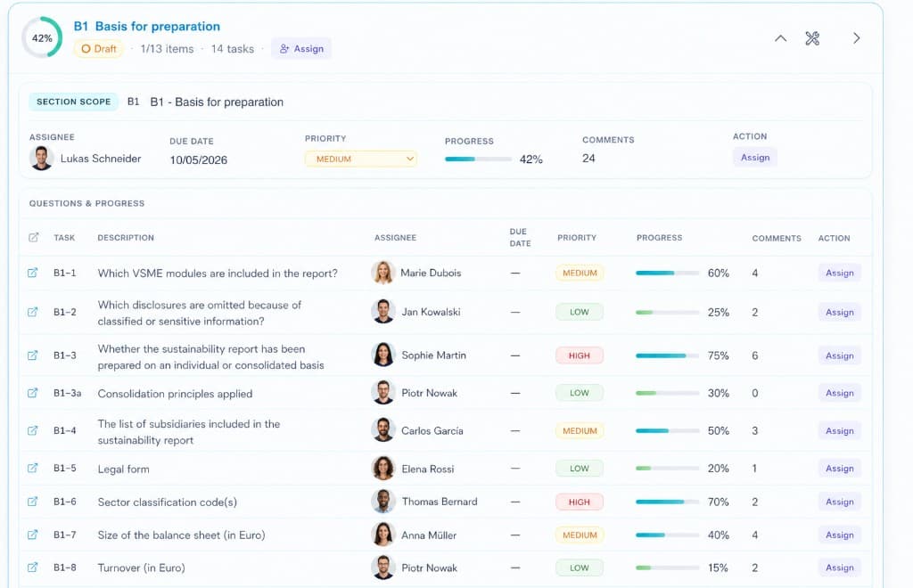Click the table header open icon
The width and height of the screenshot is (913, 588).
[33, 238]
